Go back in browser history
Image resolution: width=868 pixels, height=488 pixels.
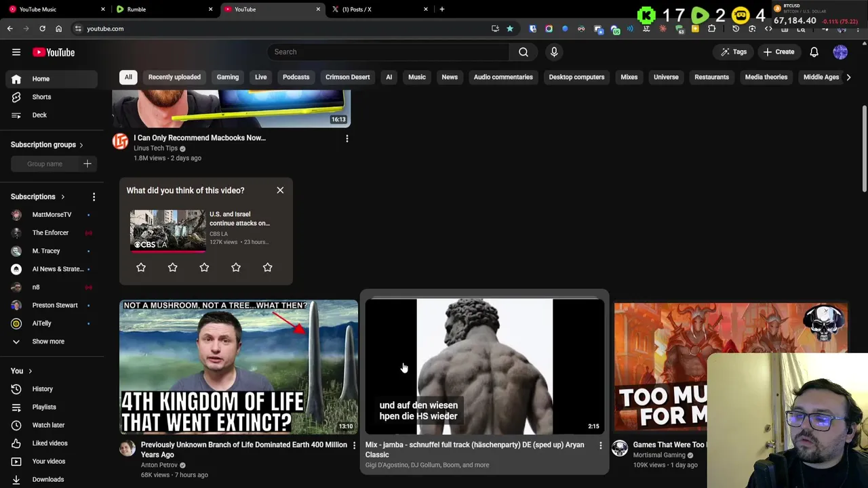pos(9,28)
